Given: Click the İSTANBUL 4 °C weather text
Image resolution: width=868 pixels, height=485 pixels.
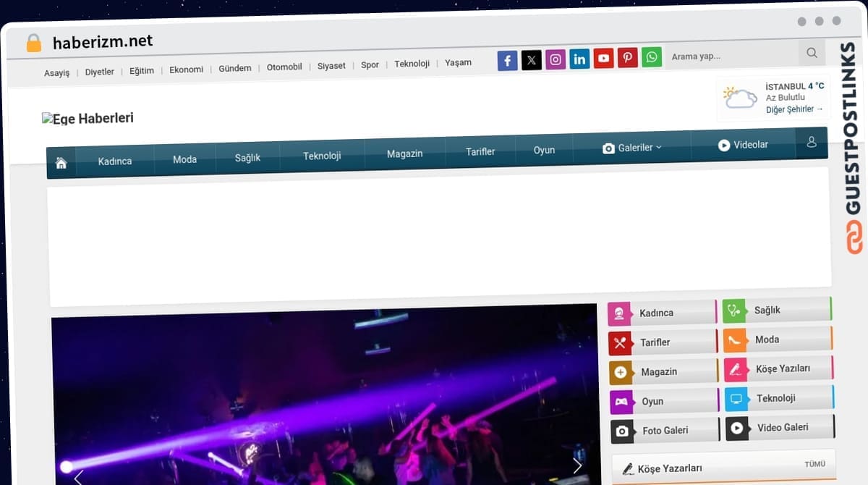Looking at the screenshot, I should 794,86.
